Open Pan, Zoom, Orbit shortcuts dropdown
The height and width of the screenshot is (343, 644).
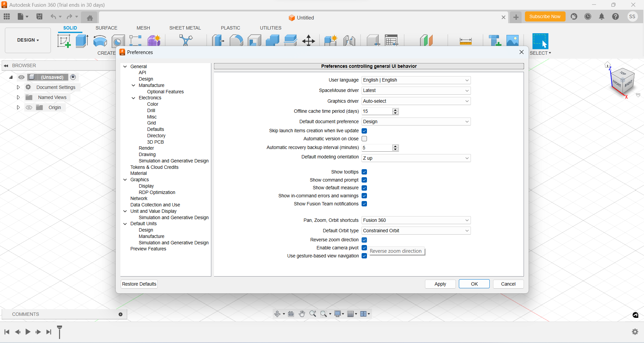click(x=416, y=220)
